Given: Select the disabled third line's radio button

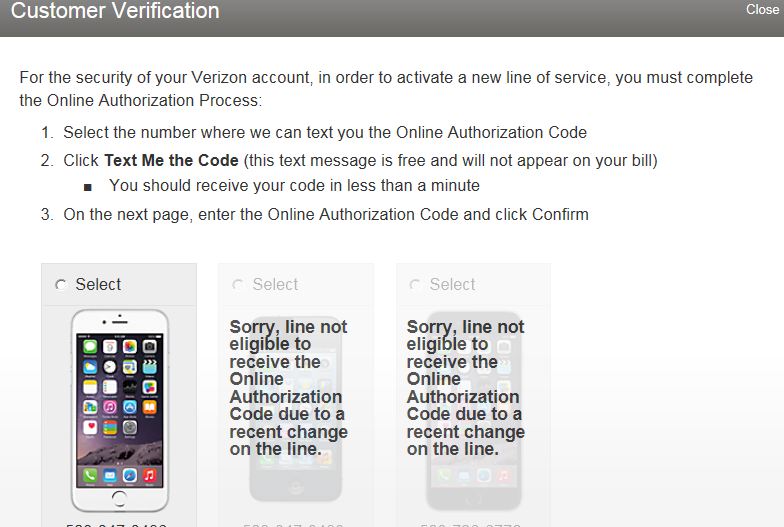Looking at the screenshot, I should 415,284.
